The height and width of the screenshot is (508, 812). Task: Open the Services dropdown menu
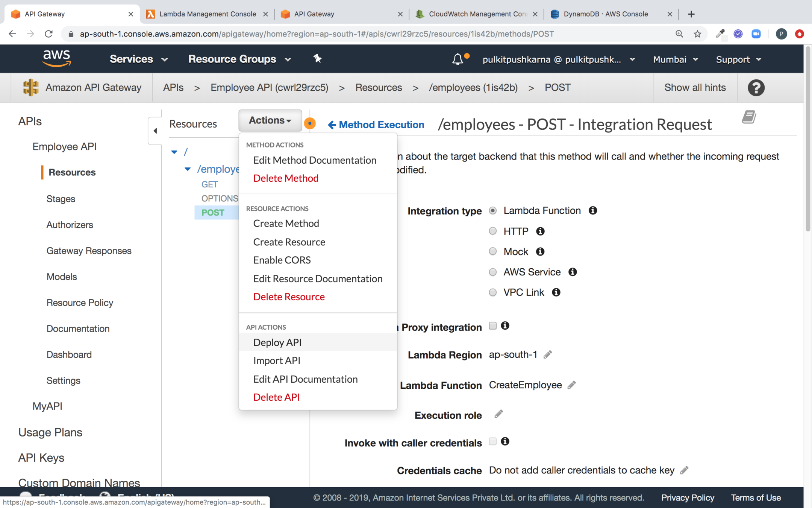(138, 59)
